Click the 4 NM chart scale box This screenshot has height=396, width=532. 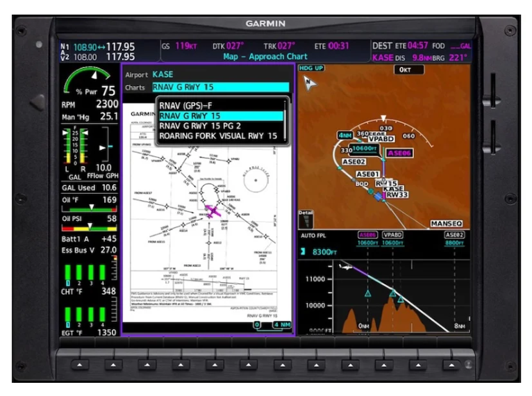(x=282, y=324)
